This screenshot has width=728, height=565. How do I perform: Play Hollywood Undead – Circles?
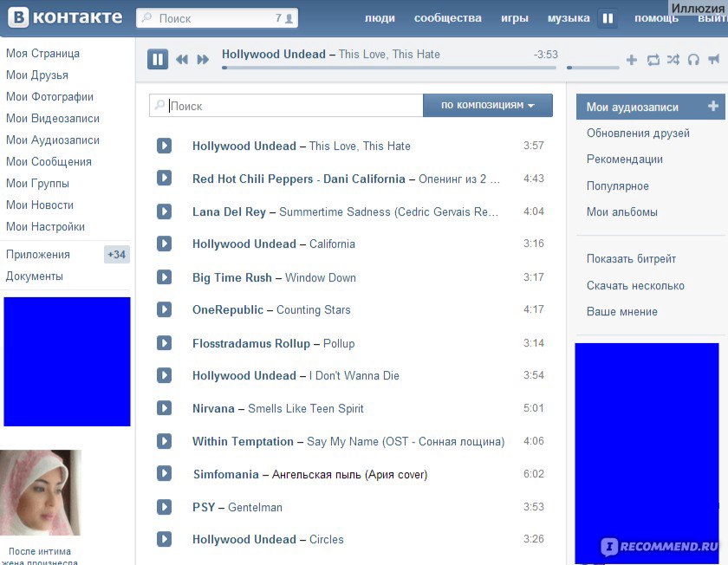point(164,539)
